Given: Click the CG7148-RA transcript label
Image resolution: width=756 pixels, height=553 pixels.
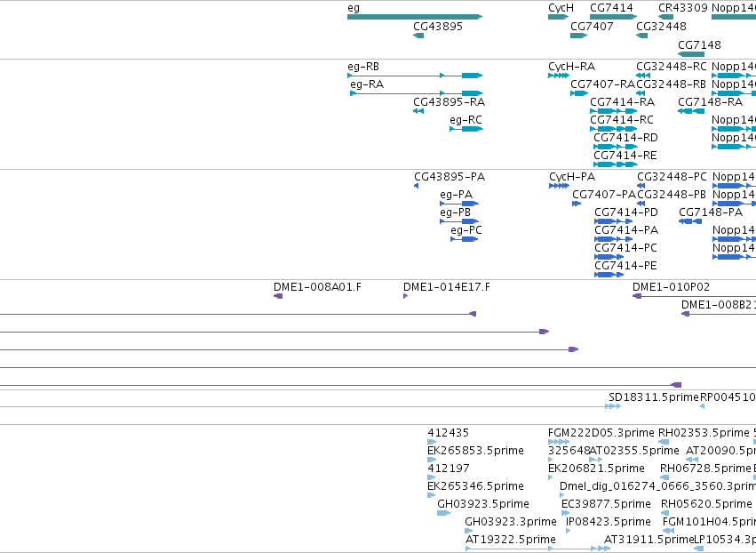Looking at the screenshot, I should [x=710, y=102].
